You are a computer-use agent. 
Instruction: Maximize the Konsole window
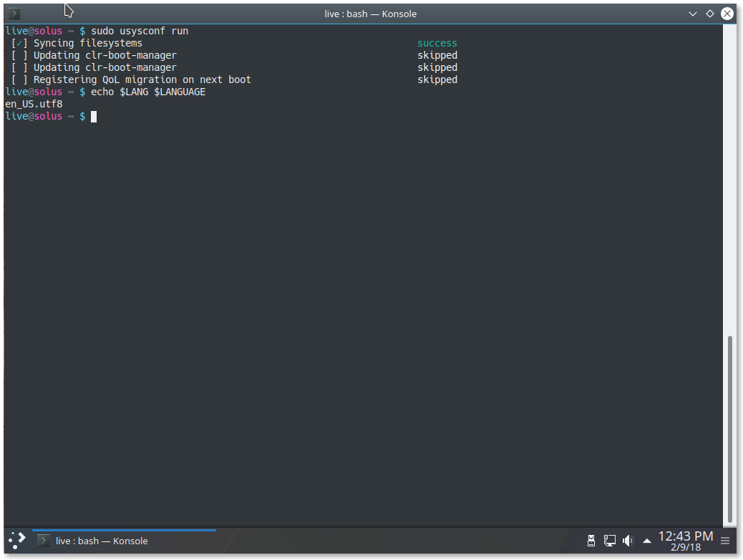coord(709,14)
